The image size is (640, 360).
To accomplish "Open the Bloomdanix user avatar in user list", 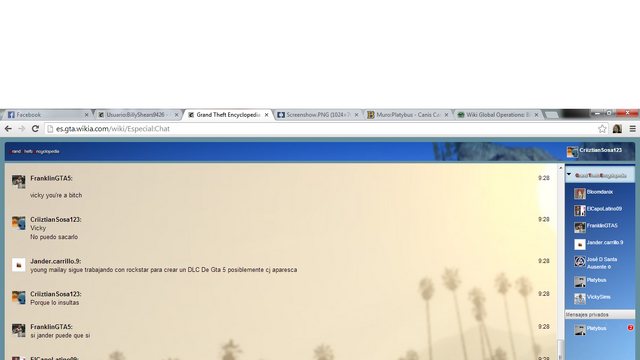I will (580, 193).
